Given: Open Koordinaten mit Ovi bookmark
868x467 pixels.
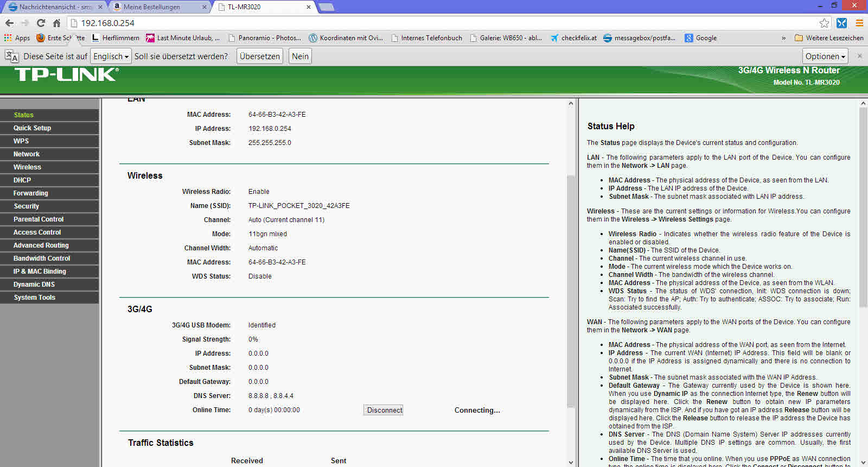Looking at the screenshot, I should pyautogui.click(x=346, y=38).
